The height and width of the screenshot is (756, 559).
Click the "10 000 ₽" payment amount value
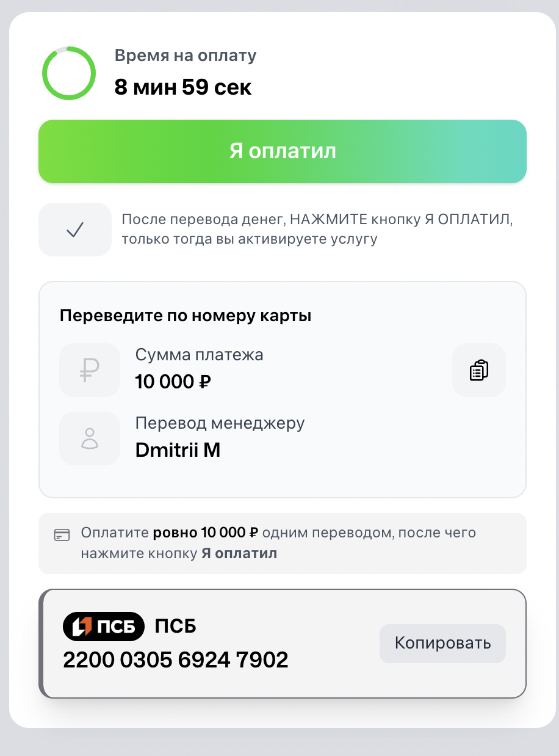[x=173, y=382]
